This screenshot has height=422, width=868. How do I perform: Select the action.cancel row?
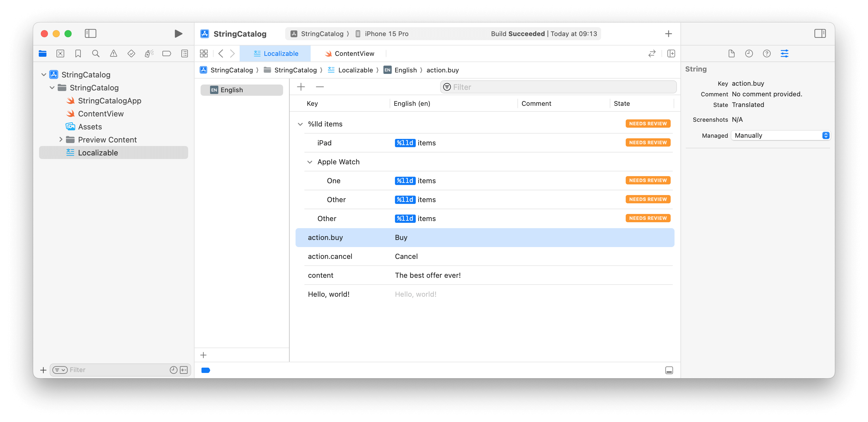point(485,257)
